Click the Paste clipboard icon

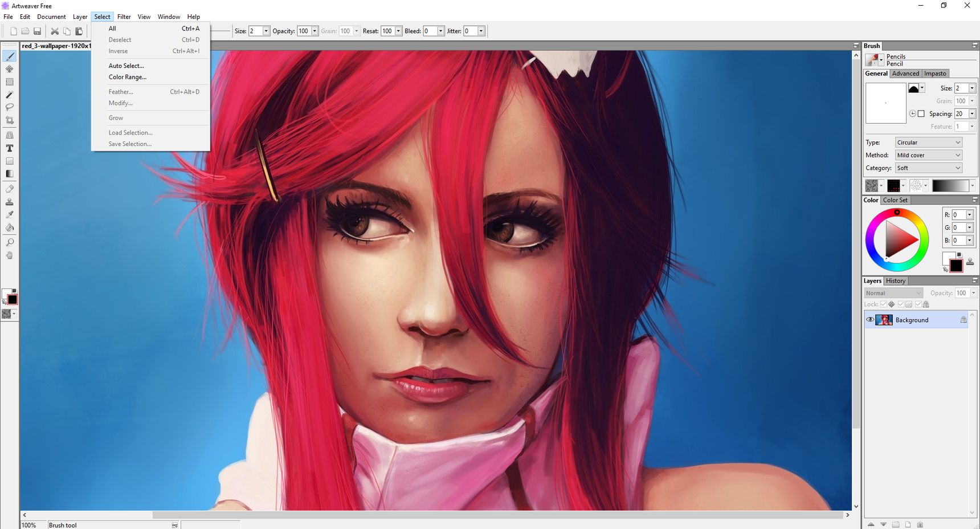[x=79, y=31]
